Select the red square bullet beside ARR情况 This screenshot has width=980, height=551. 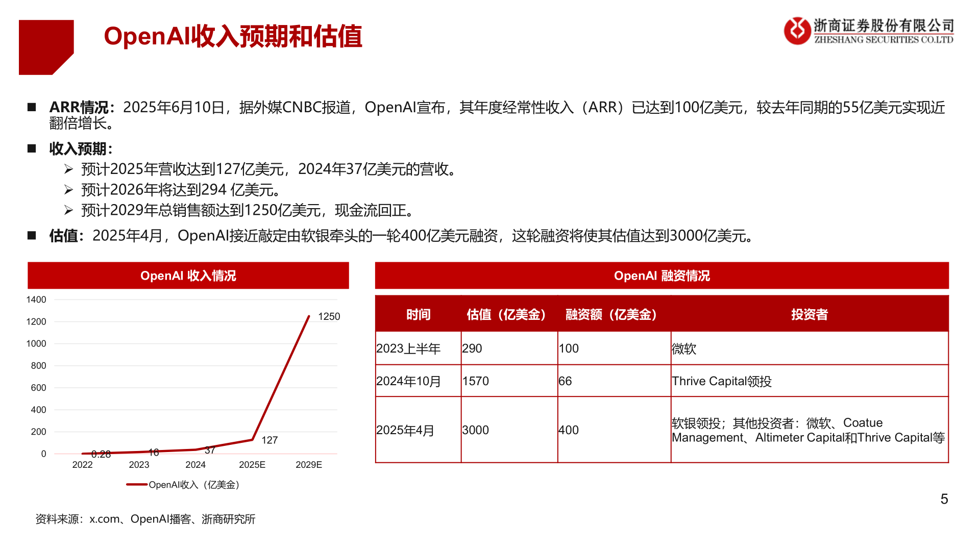pos(32,106)
